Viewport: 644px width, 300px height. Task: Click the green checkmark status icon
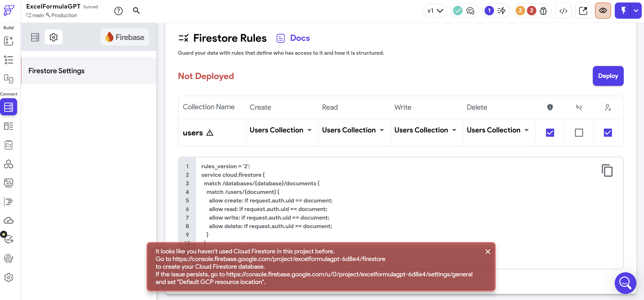point(458,11)
